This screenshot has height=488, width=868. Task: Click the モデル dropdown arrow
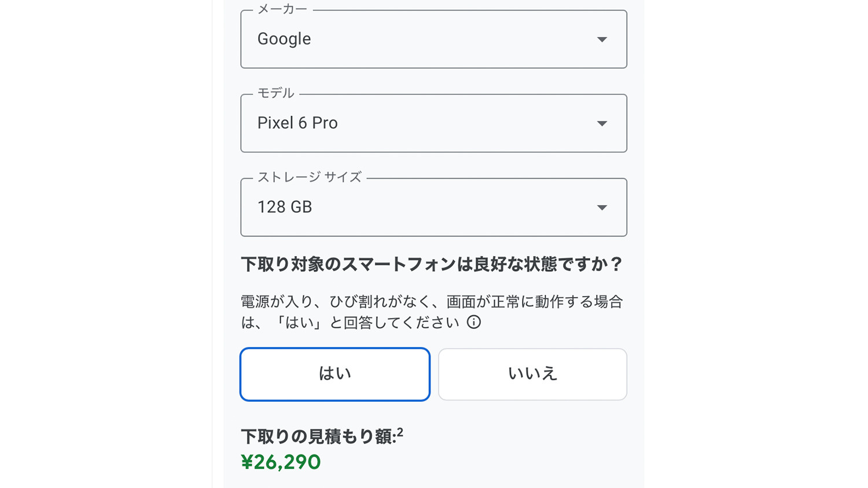coord(602,123)
